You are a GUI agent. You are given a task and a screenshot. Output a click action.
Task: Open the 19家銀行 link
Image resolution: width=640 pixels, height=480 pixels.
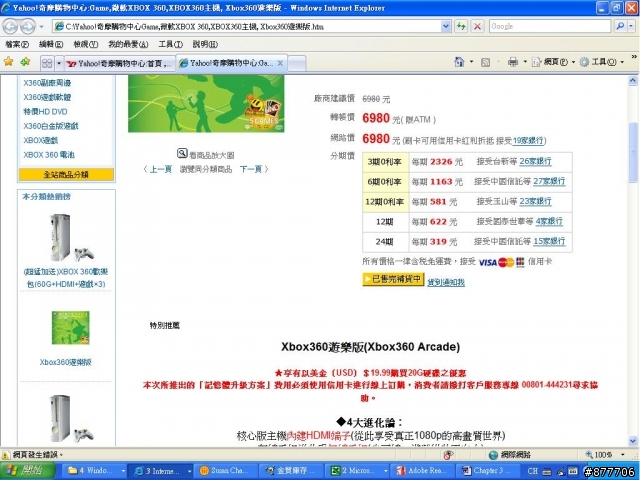(528, 140)
